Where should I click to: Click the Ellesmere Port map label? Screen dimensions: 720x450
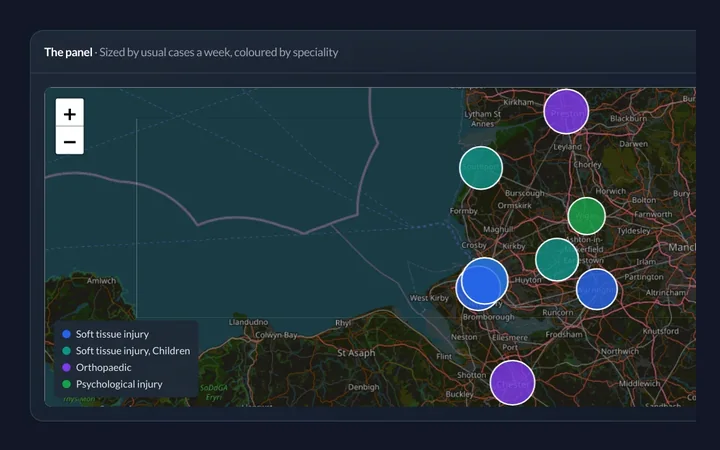[x=510, y=342]
